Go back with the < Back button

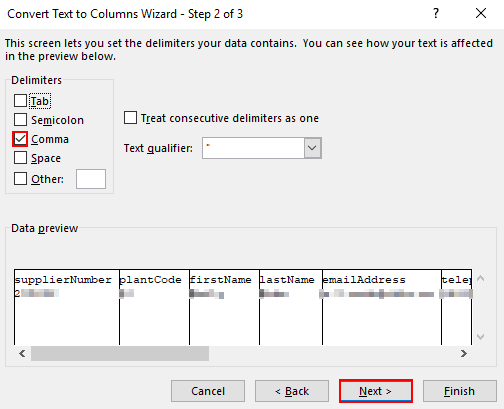click(x=292, y=391)
